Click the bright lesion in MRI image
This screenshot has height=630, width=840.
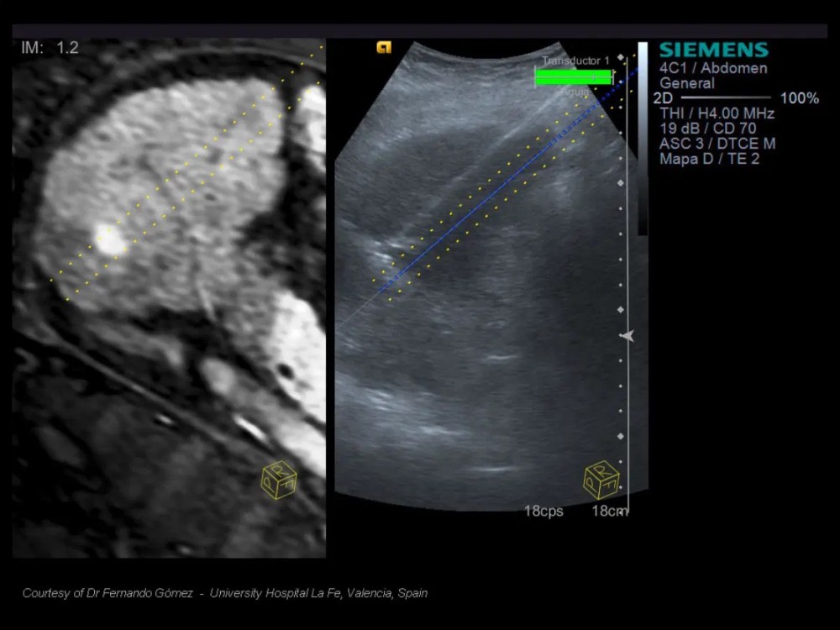tap(111, 241)
